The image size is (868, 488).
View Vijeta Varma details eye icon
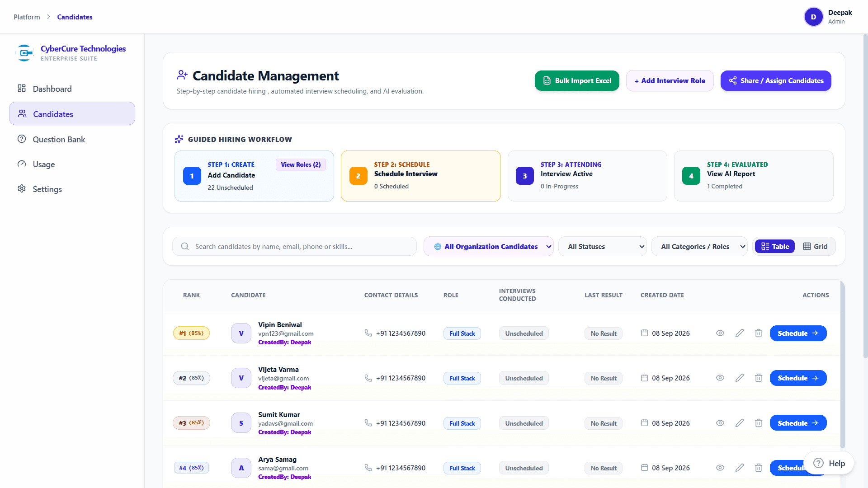click(x=720, y=378)
